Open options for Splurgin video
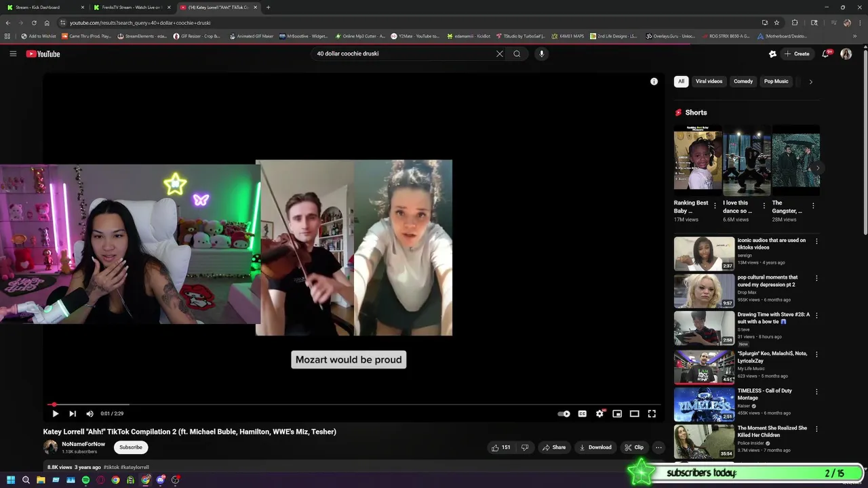The width and height of the screenshot is (868, 488). pyautogui.click(x=816, y=354)
